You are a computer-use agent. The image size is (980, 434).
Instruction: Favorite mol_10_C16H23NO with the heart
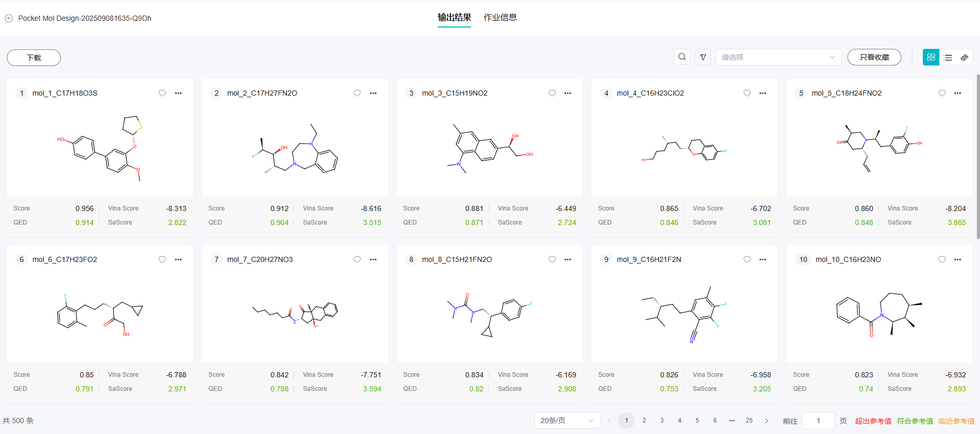(x=942, y=259)
